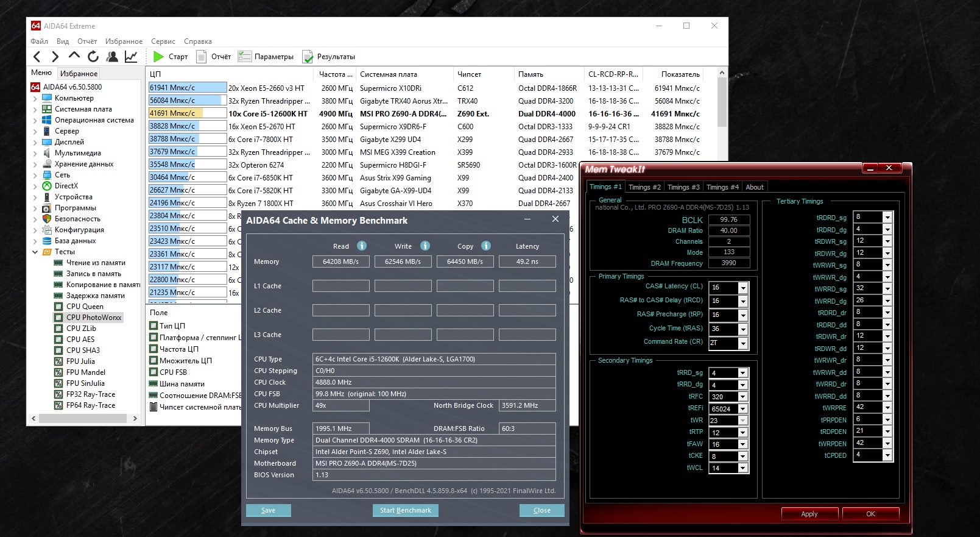Open RAS# to CAS# Delay (tRCD) dropdown
The height and width of the screenshot is (537, 980).
coord(743,301)
